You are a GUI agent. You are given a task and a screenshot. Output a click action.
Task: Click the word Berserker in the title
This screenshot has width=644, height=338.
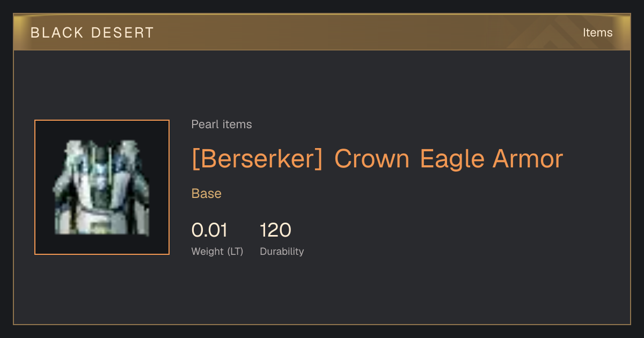tap(257, 159)
